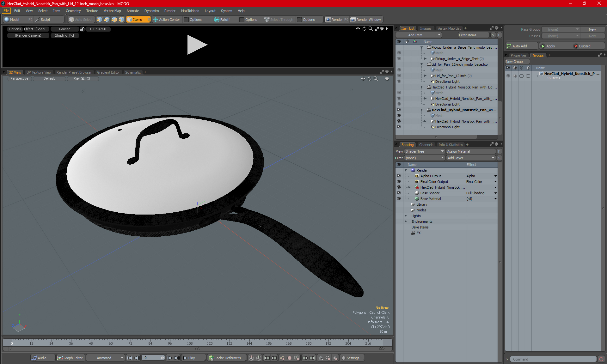
Task: Open the Geometry menu
Action: [73, 11]
